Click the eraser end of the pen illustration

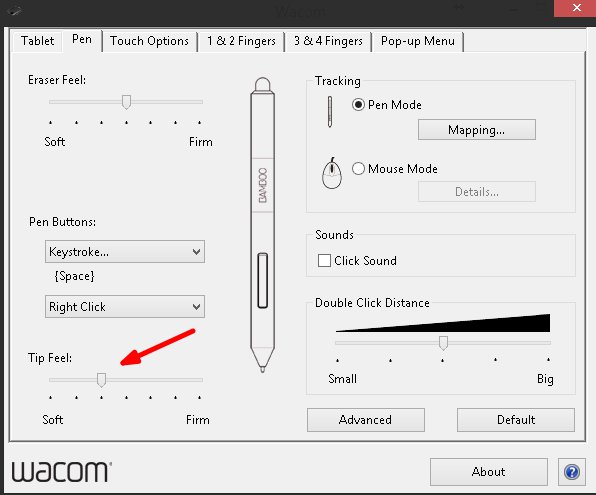pyautogui.click(x=263, y=84)
